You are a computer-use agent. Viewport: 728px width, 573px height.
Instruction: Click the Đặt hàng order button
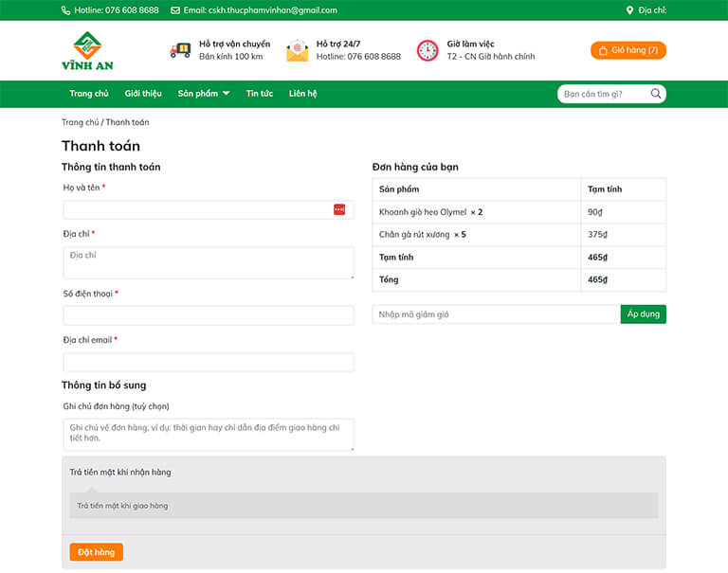96,552
